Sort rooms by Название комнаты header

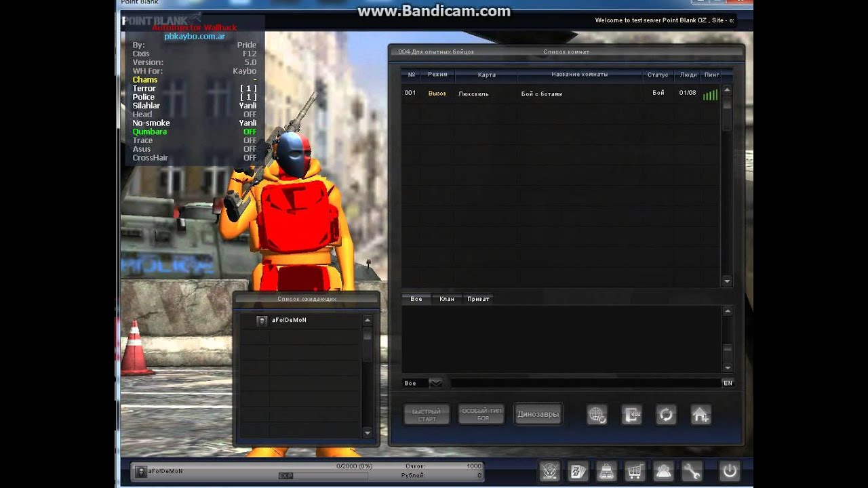coord(580,75)
